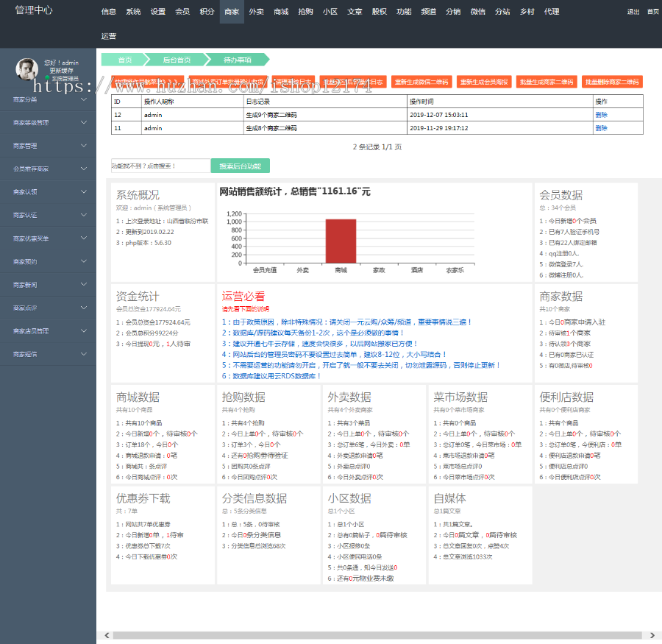Click the 重新生成微信二维码 button

click(422, 82)
